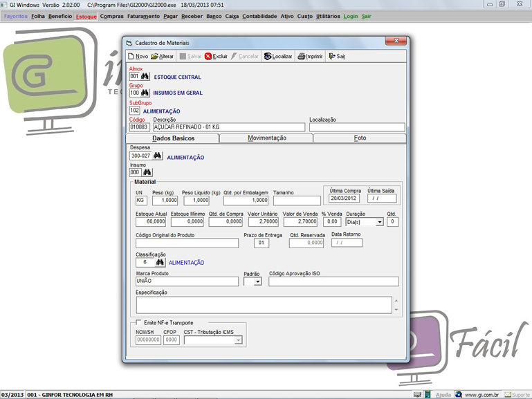Open www.gi.com.br link in status bar
Viewport: 532px width, 399px height.
(477, 395)
